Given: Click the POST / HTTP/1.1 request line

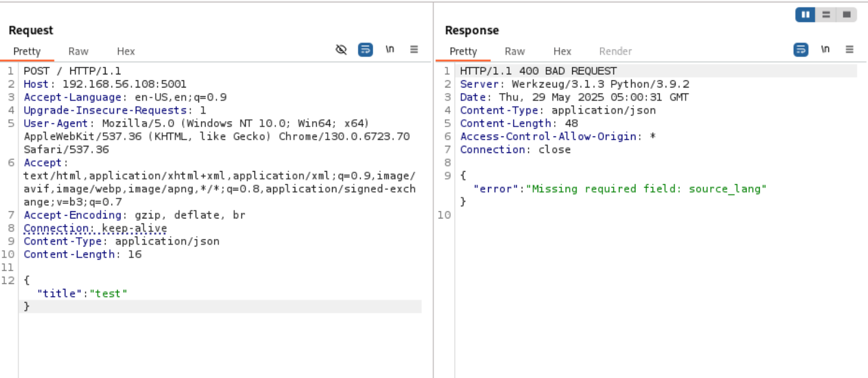Looking at the screenshot, I should (x=72, y=71).
